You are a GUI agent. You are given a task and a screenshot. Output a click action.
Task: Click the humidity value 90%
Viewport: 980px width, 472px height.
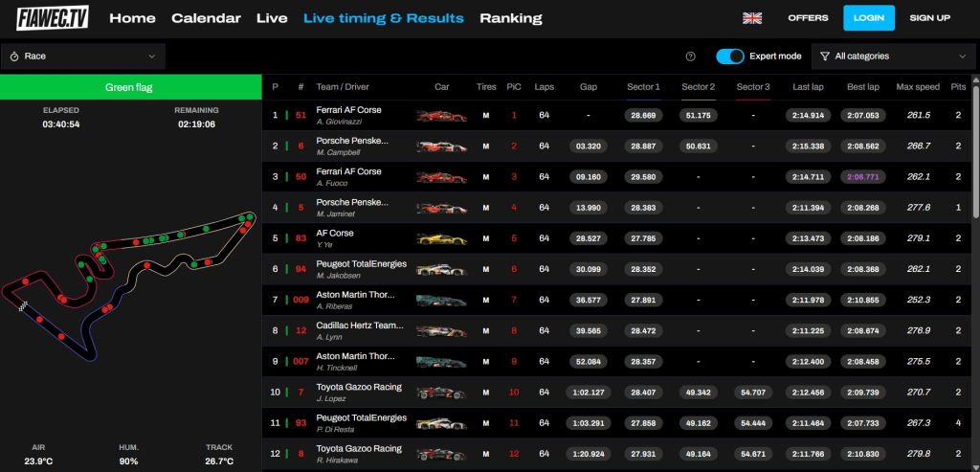(129, 461)
